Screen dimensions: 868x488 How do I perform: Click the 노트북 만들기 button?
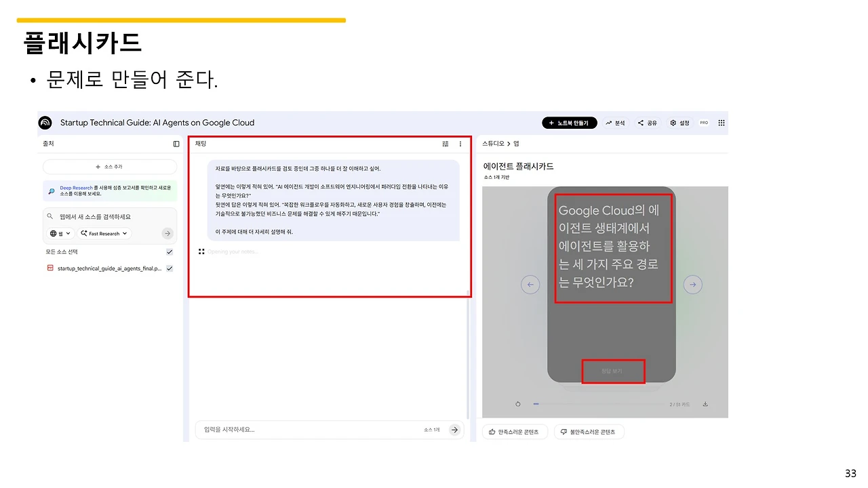(x=570, y=123)
